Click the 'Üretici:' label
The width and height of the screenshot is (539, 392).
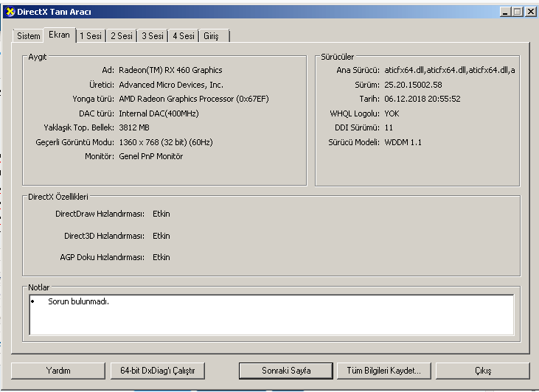pos(102,85)
